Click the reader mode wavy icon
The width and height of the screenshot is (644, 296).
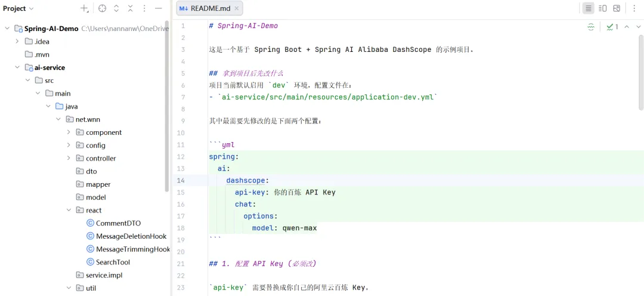590,27
